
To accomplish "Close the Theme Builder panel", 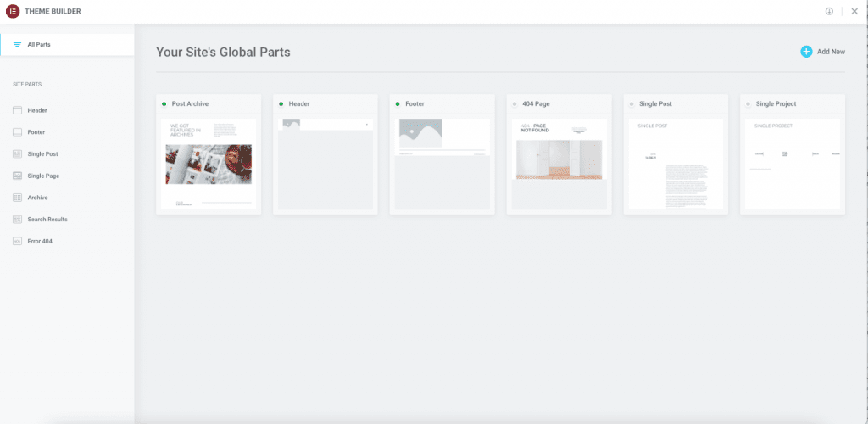I will (x=854, y=11).
